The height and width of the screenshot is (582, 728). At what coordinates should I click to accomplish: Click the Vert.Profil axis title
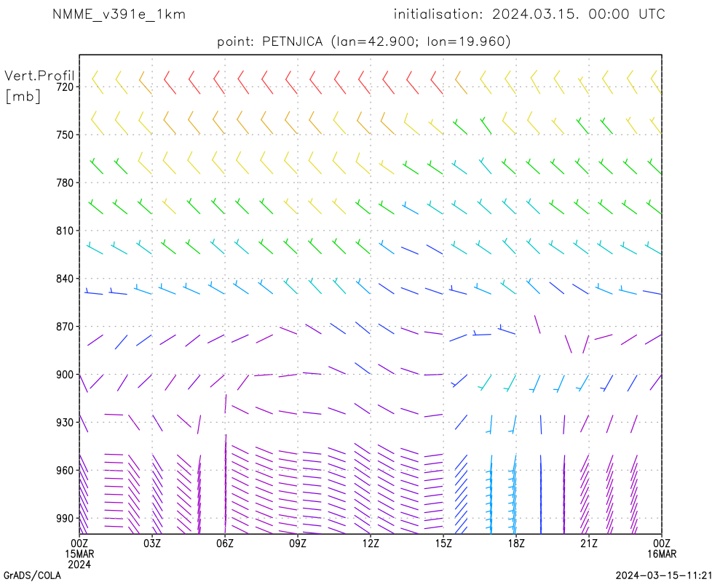tap(39, 75)
